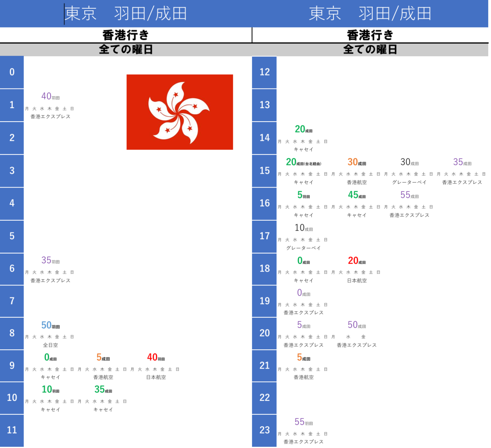Click 日本航空 label in the hour 18 row

(357, 281)
